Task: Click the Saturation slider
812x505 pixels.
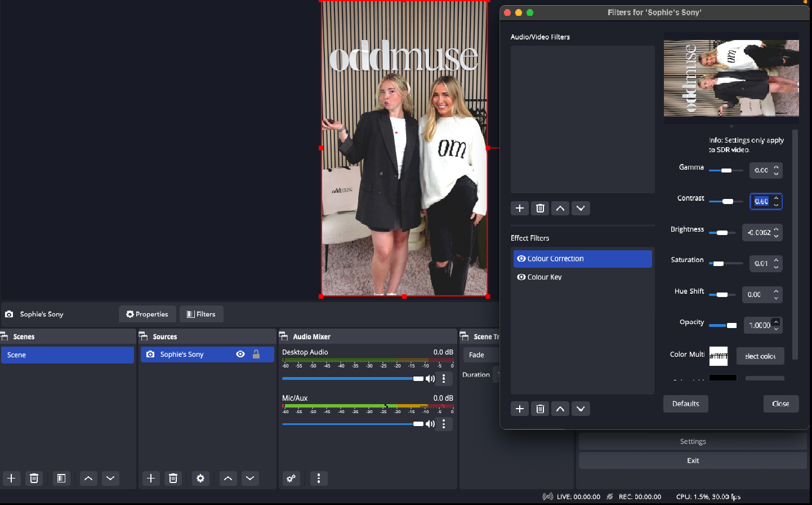Action: (725, 263)
